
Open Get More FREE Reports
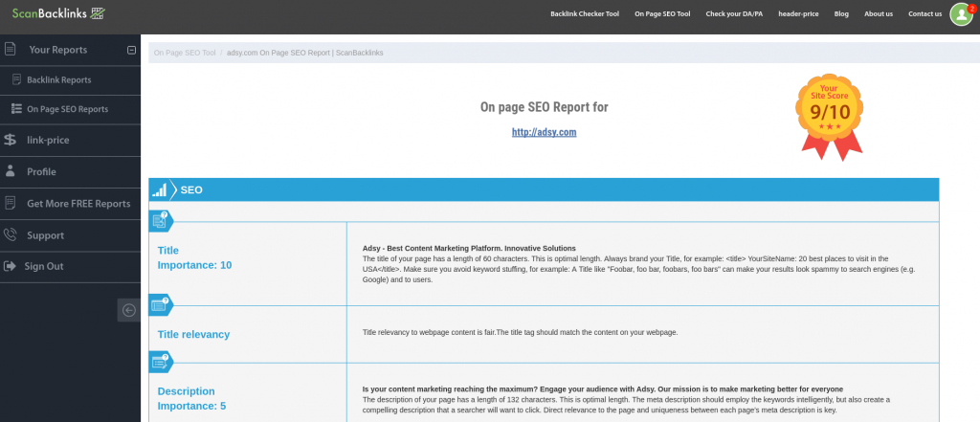78,204
